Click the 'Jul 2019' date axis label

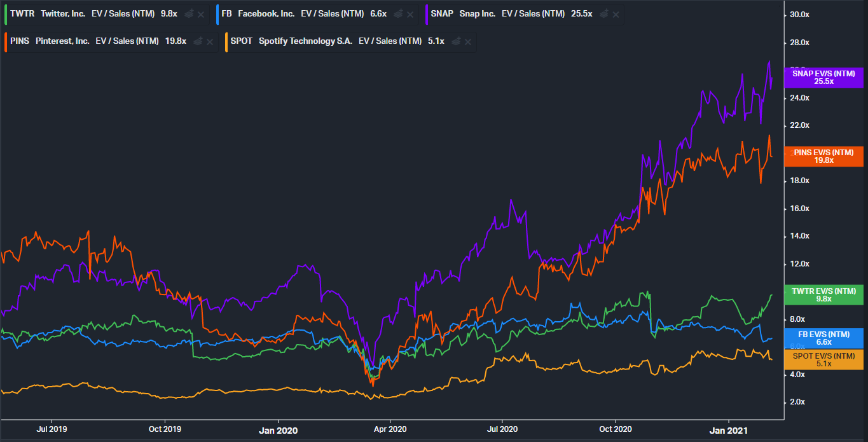click(x=52, y=429)
